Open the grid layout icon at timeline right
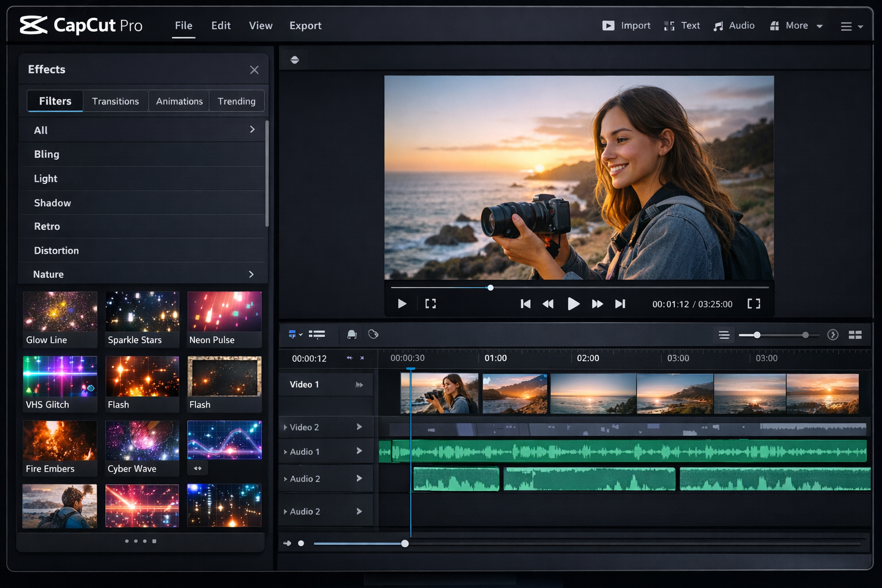Viewport: 882px width, 588px height. [x=855, y=334]
